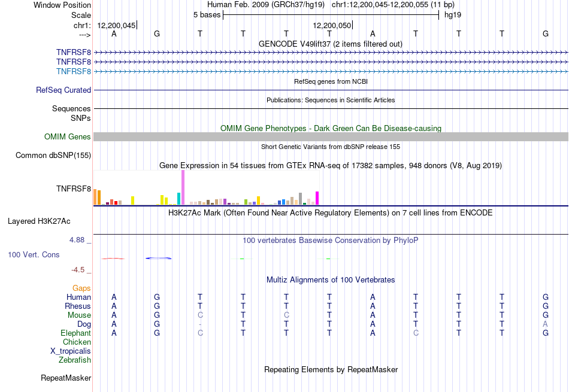Open the RefSeq Curated track label
Viewport: 569px width, 392px height.
coord(63,90)
